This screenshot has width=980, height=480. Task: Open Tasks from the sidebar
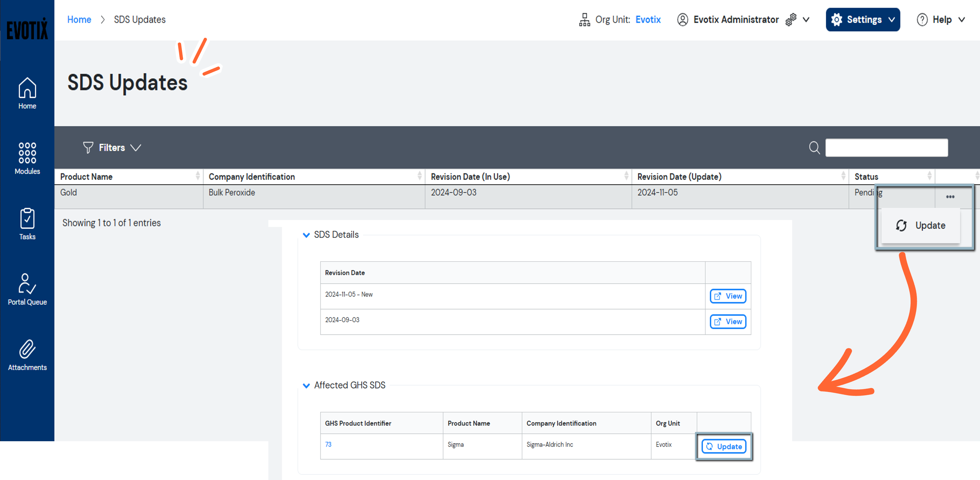(27, 224)
